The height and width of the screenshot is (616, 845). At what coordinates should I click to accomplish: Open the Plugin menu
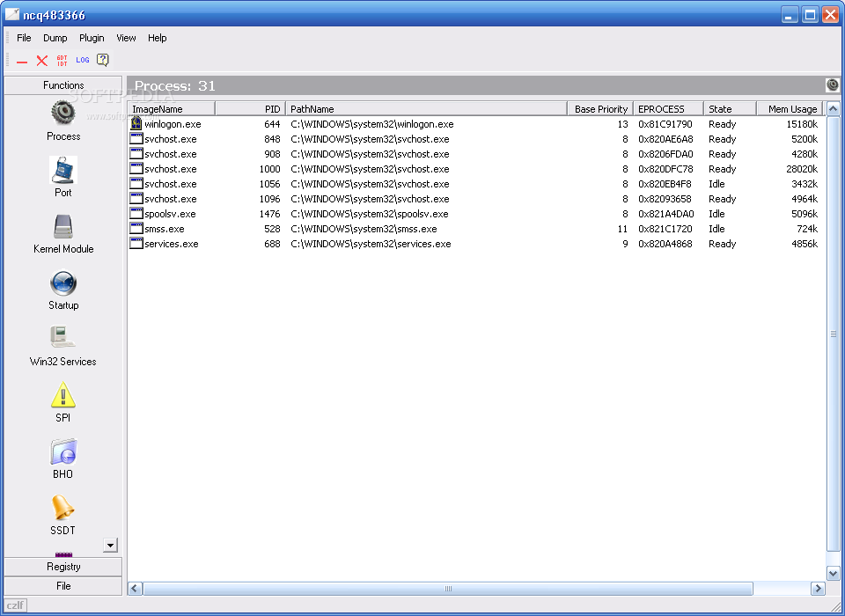click(92, 38)
